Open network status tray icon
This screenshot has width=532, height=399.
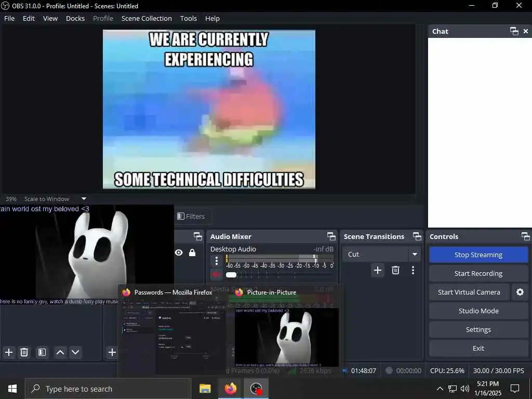click(453, 389)
